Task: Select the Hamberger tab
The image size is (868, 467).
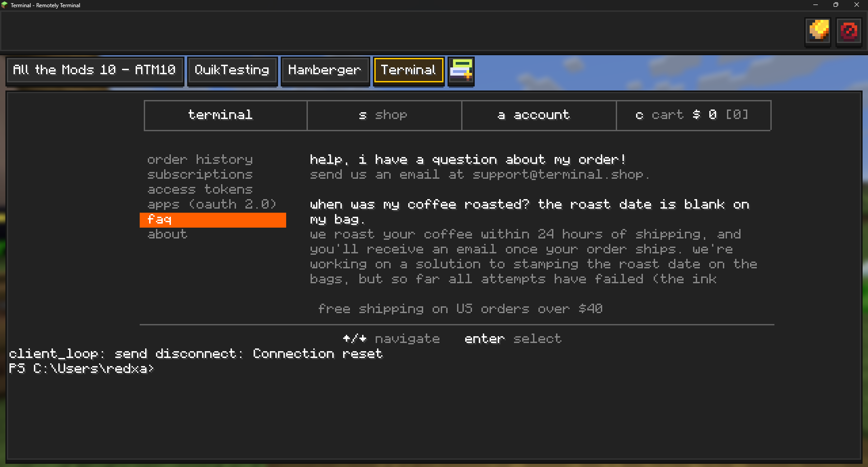Action: tap(325, 71)
